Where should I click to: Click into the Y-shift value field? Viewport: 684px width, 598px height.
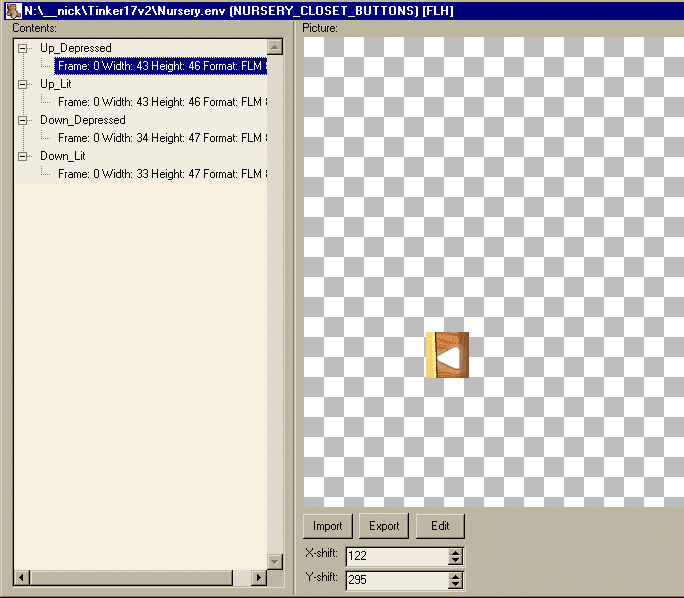coord(397,580)
